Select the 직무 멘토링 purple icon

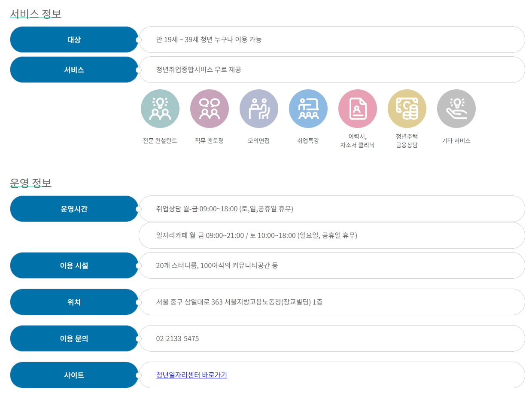[209, 109]
